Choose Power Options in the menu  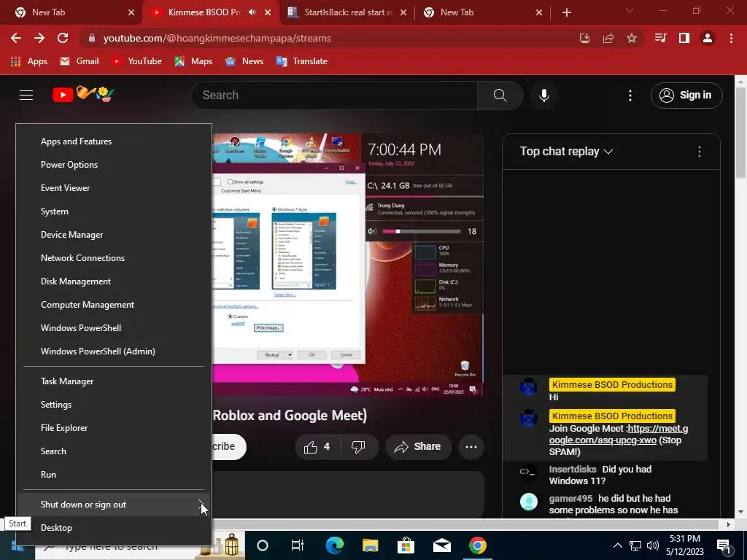pos(115,165)
